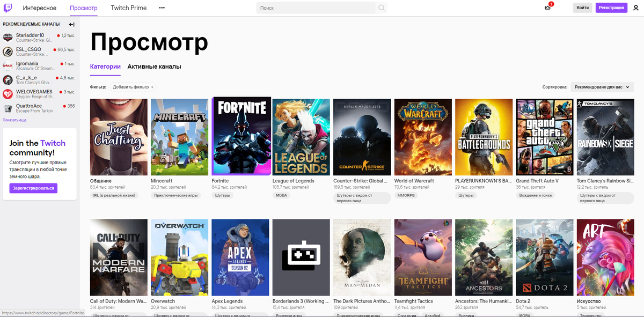Click the League of Legends title link

(294, 181)
